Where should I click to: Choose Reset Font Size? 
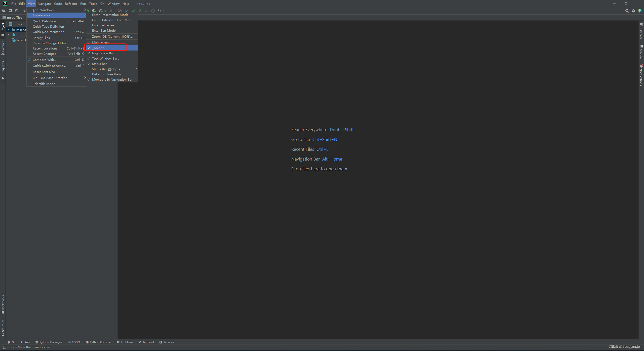tap(44, 72)
